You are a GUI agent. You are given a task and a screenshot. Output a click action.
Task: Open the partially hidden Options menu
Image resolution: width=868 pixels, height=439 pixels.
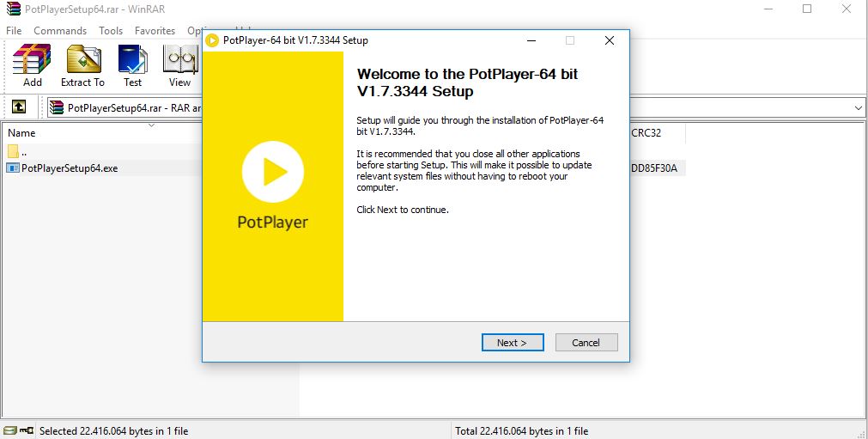(195, 30)
